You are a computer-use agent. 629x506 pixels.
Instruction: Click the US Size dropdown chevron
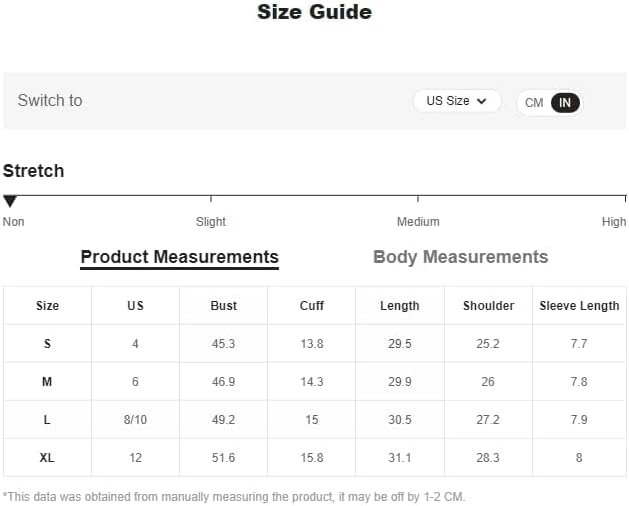pos(481,101)
